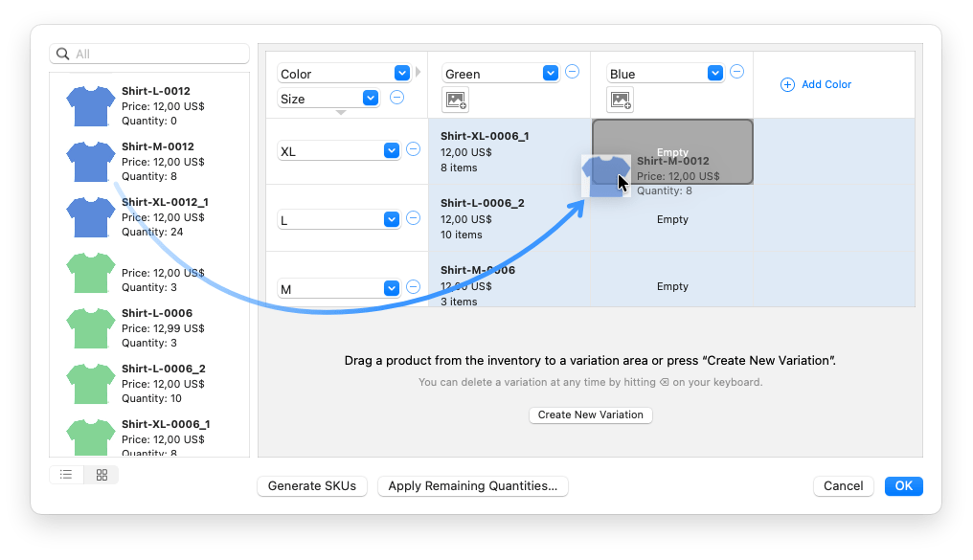Open the Size attribute dropdown
This screenshot has height=560, width=973.
(371, 98)
